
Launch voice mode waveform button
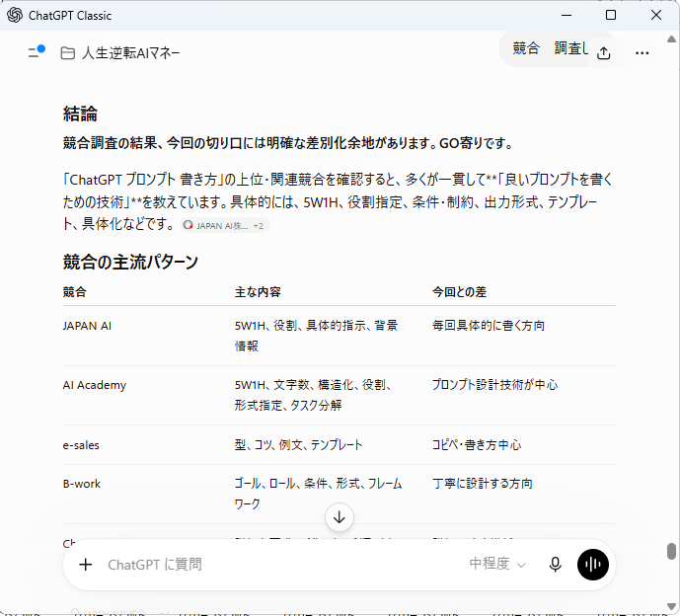pos(593,565)
